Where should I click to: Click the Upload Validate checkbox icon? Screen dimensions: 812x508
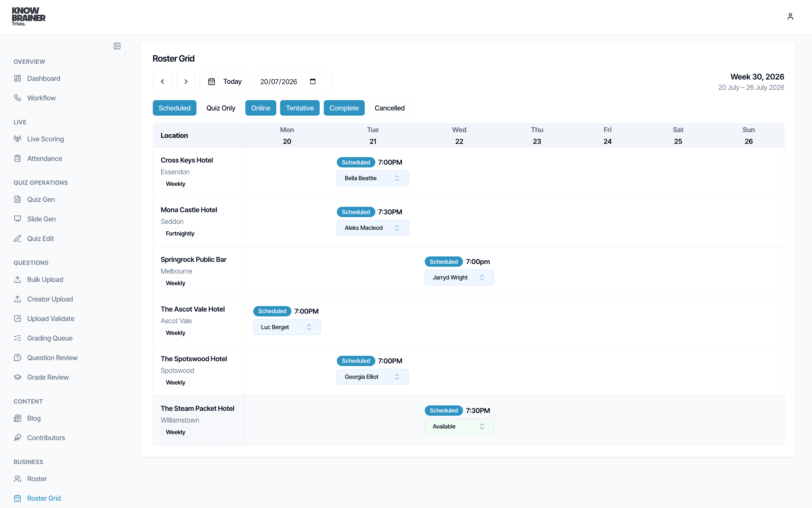pyautogui.click(x=17, y=318)
